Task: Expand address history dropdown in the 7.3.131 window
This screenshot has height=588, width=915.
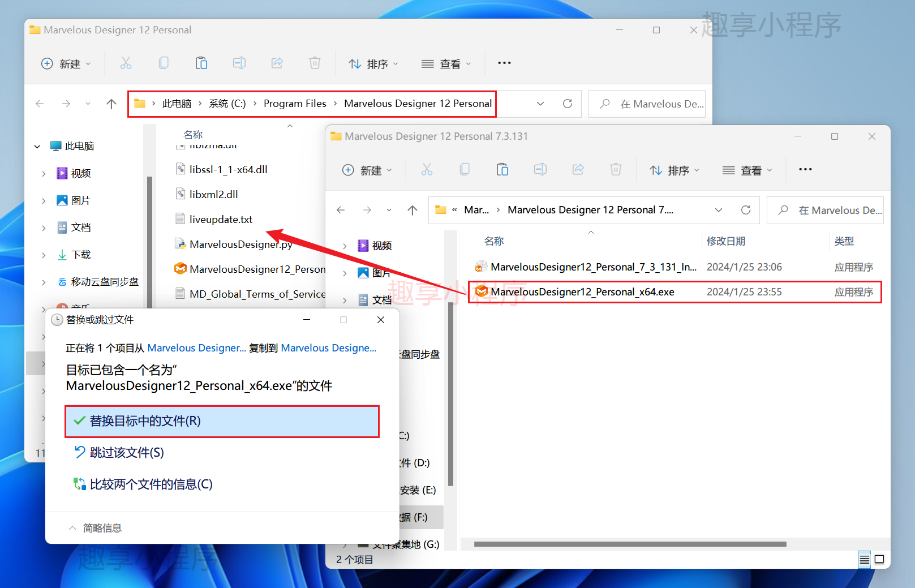Action: click(x=719, y=210)
